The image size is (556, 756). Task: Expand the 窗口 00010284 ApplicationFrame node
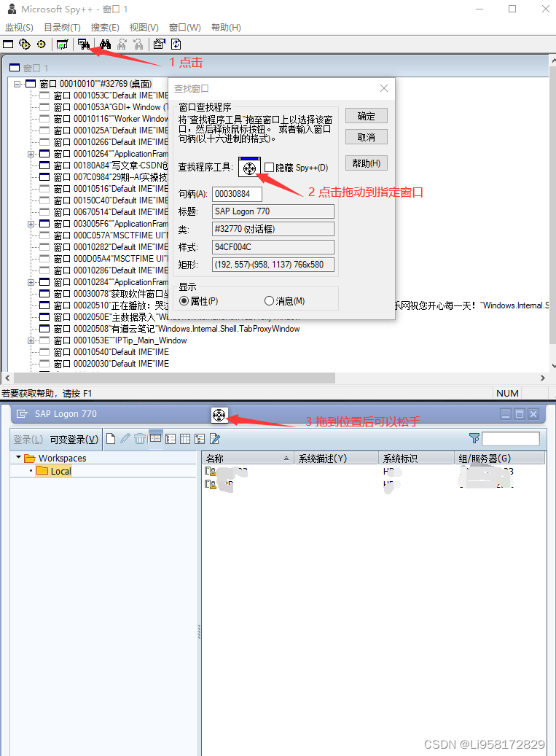pos(31,282)
